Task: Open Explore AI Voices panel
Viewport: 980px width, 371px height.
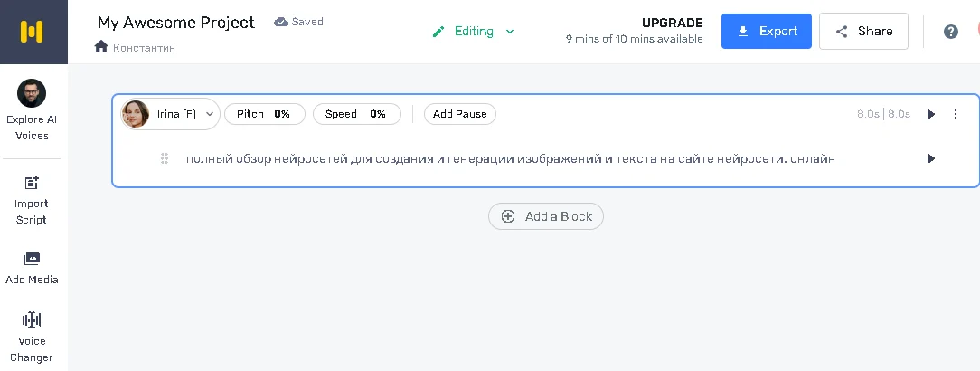Action: coord(32,110)
